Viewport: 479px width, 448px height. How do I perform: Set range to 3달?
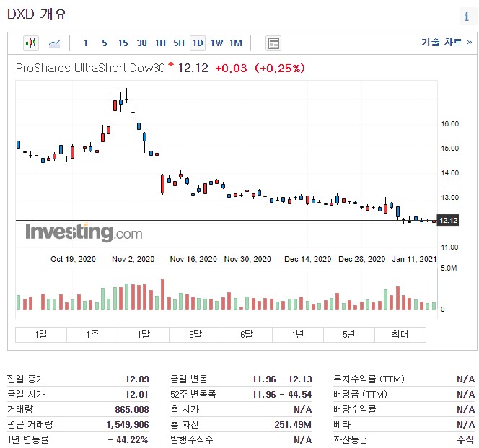(195, 334)
